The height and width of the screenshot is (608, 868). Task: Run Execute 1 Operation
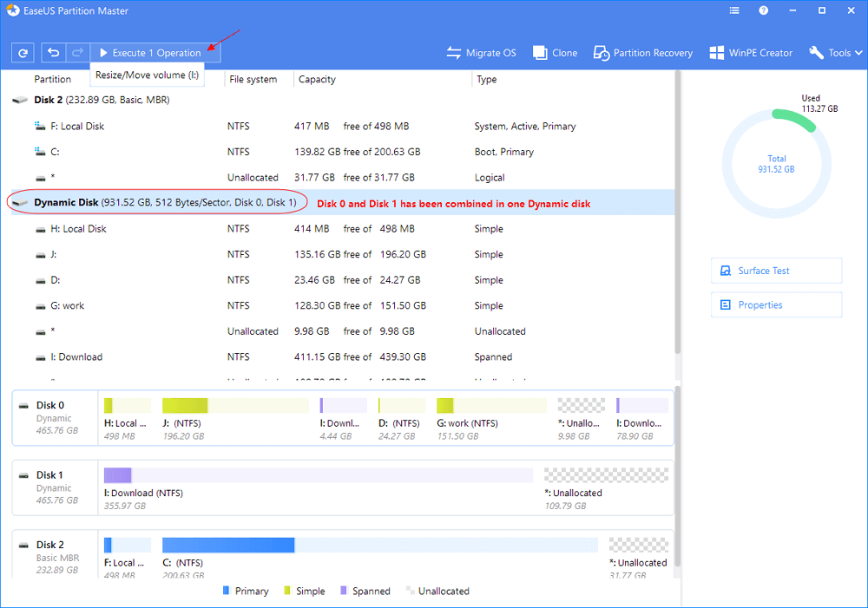[155, 53]
